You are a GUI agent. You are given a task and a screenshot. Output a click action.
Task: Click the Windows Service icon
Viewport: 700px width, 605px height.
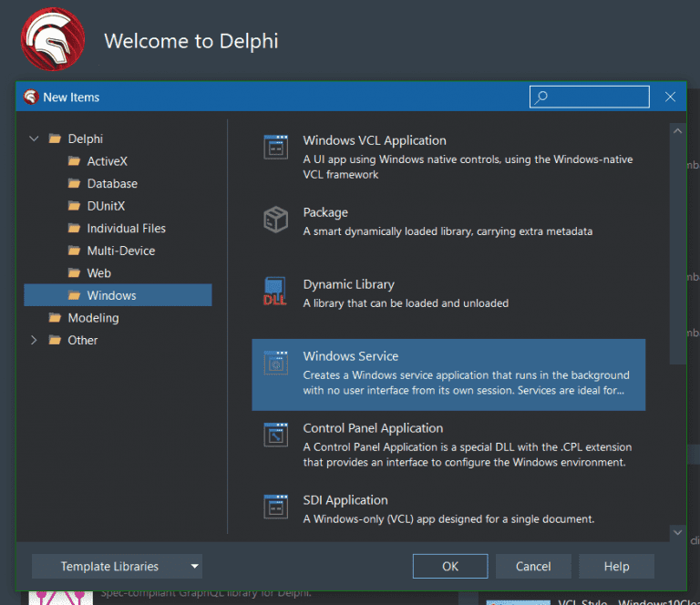tap(276, 364)
